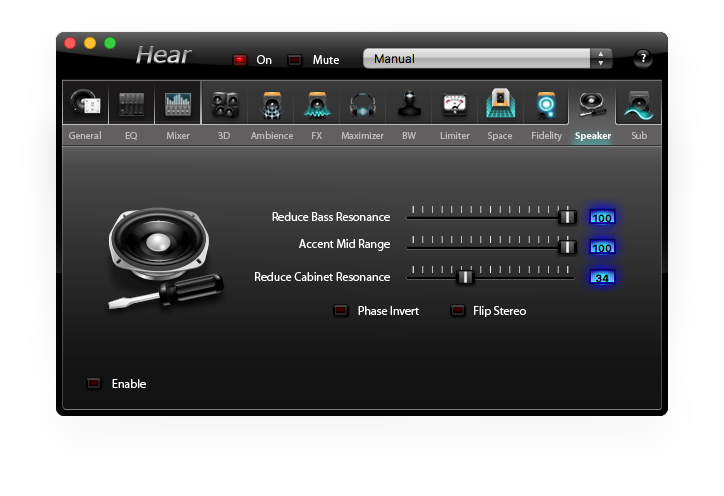Toggle the Mute checkbox

pos(295,60)
